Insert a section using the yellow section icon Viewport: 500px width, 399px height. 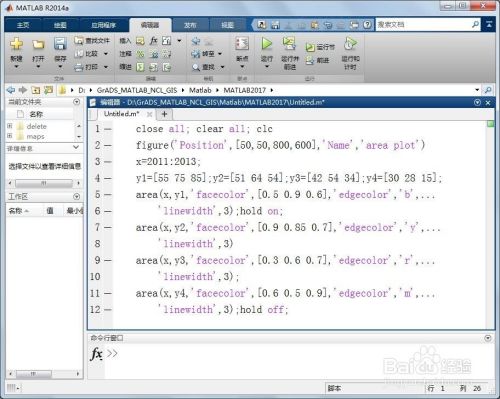pyautogui.click(x=140, y=41)
